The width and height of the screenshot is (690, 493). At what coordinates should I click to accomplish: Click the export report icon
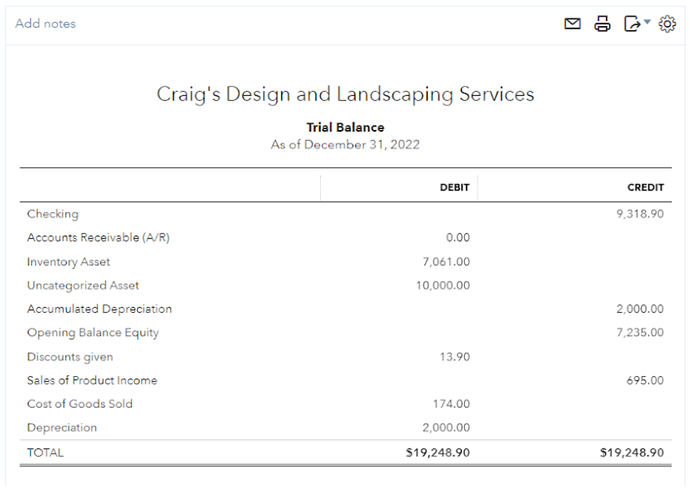point(632,24)
